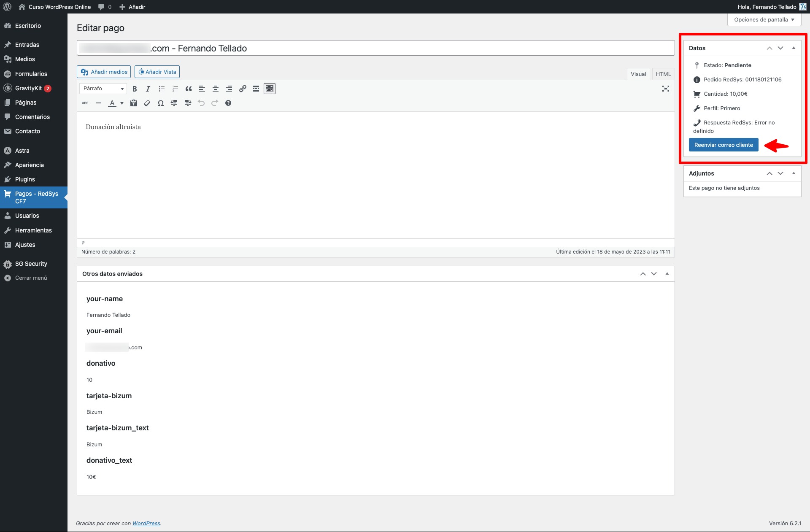The height and width of the screenshot is (532, 810).
Task: Undo the last editor change
Action: pos(201,103)
